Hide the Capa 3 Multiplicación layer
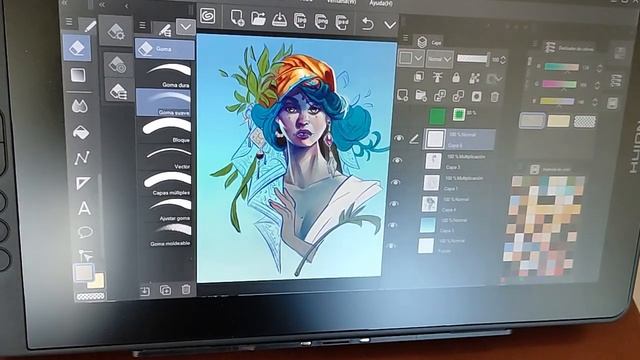The image size is (640, 360). point(397,160)
